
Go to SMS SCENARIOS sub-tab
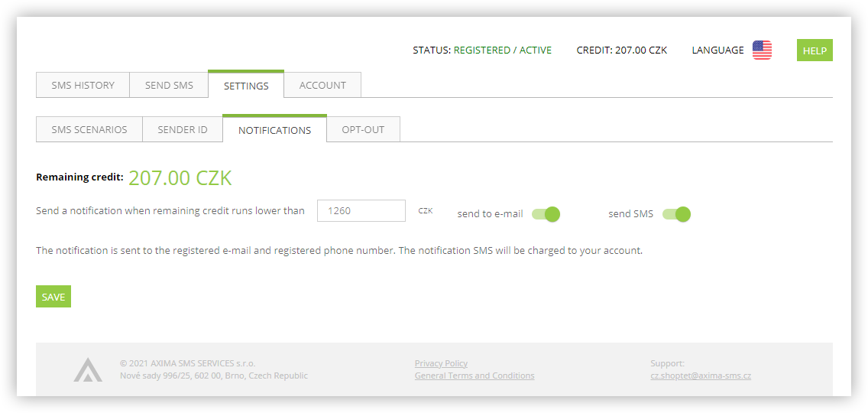(89, 130)
